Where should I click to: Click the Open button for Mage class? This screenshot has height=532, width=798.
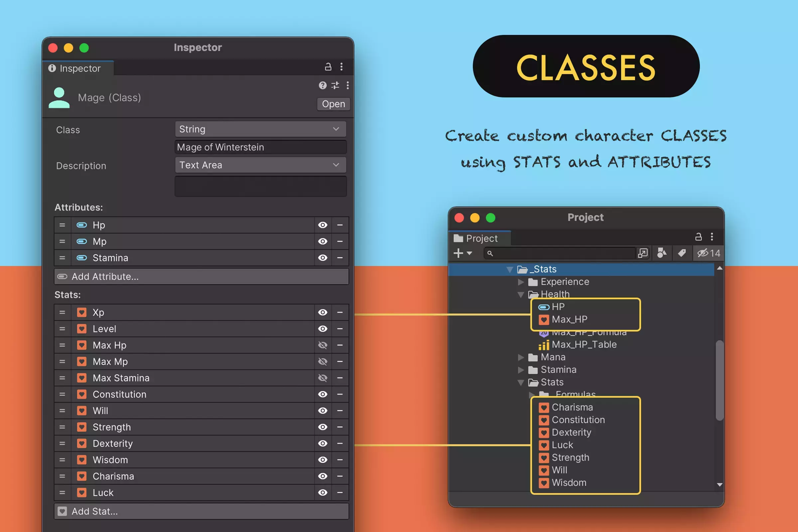click(333, 104)
